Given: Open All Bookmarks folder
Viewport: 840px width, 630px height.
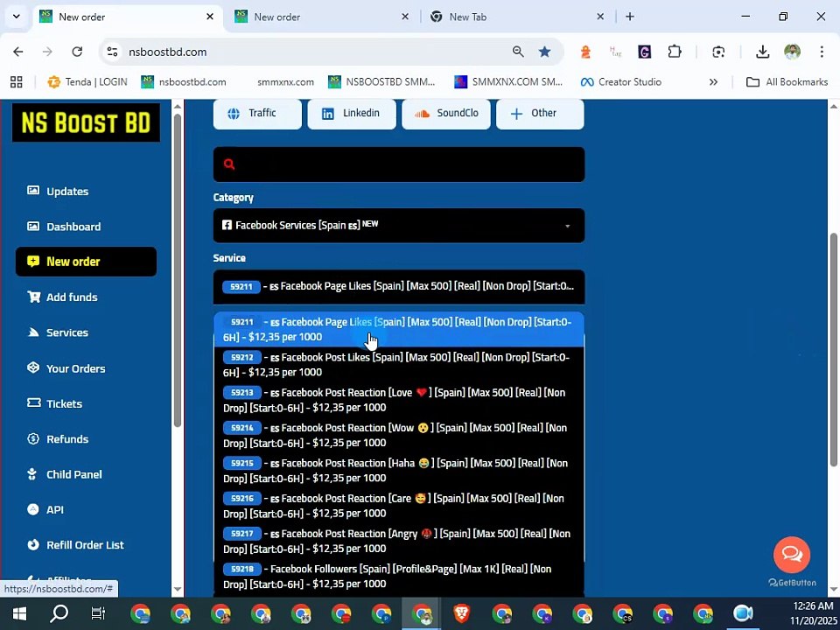Looking at the screenshot, I should [787, 82].
